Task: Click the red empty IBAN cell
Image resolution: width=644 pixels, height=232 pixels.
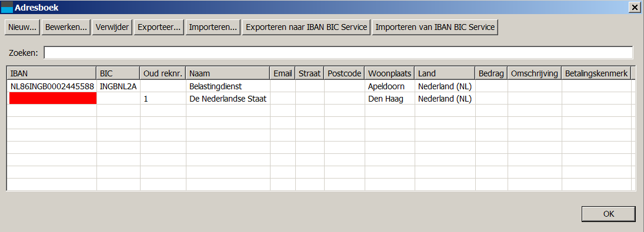Action: [x=52, y=98]
